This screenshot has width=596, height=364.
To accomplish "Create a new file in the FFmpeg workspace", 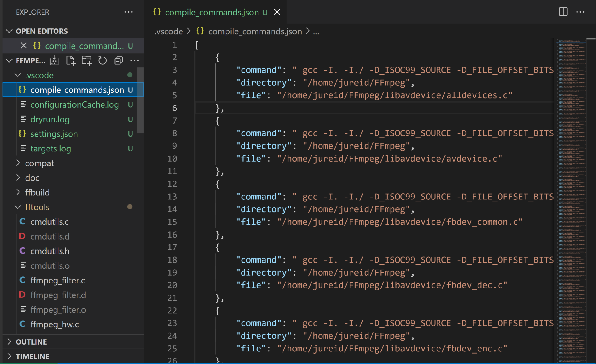I will 71,60.
